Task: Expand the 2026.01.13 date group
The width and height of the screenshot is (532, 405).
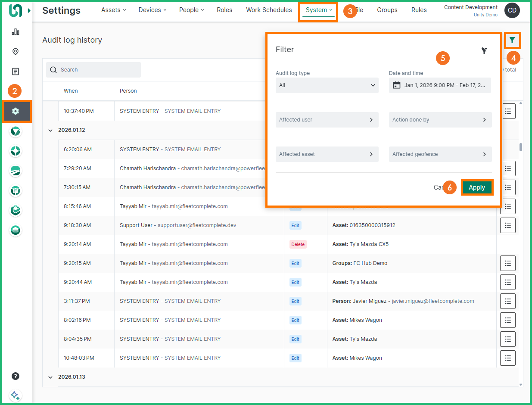Action: coord(50,377)
